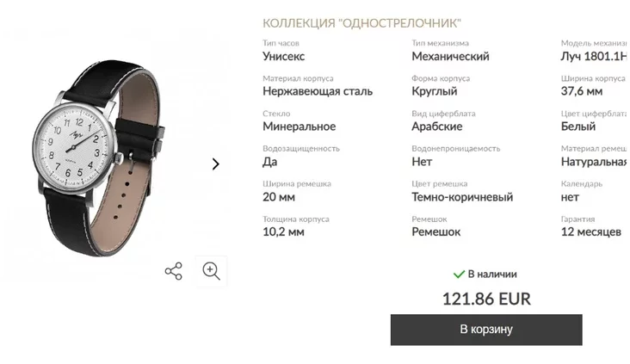Click the 37,6 мм case width value
Viewport: 630px width, 364px height.
pyautogui.click(x=582, y=91)
